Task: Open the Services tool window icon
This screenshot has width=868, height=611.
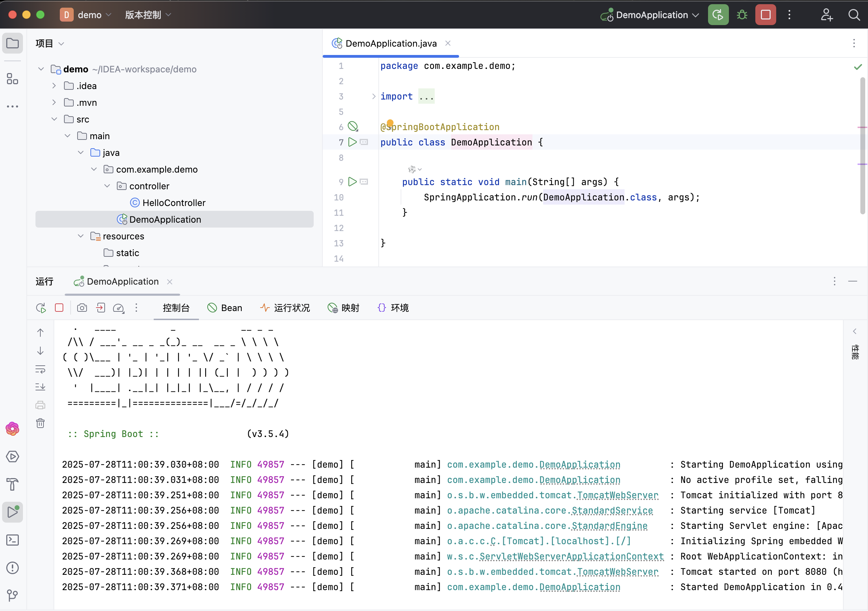Action: 13,457
